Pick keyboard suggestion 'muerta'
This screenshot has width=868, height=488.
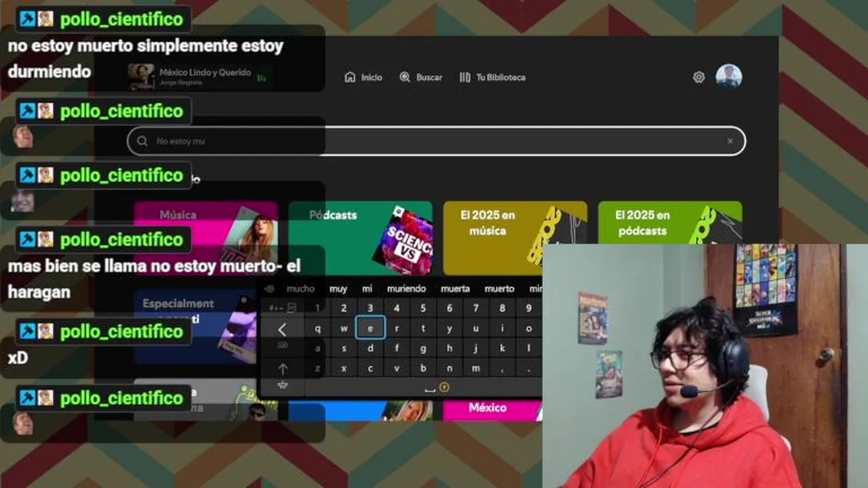[x=455, y=289]
